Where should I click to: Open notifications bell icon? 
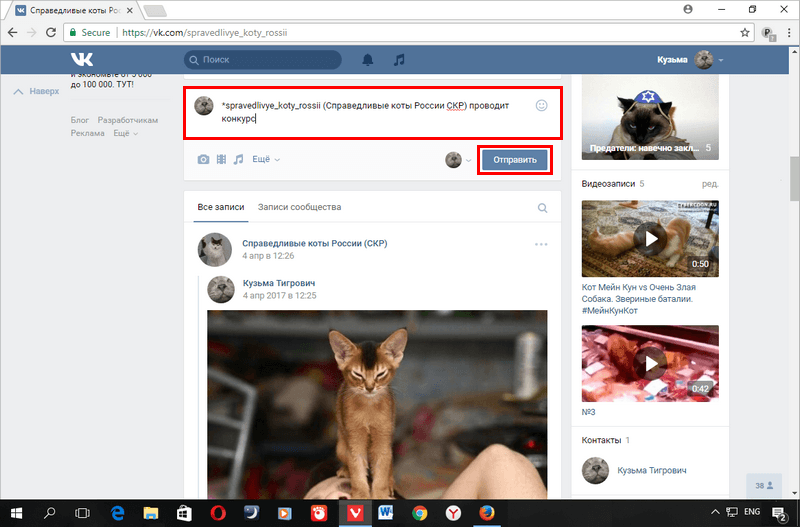(367, 60)
